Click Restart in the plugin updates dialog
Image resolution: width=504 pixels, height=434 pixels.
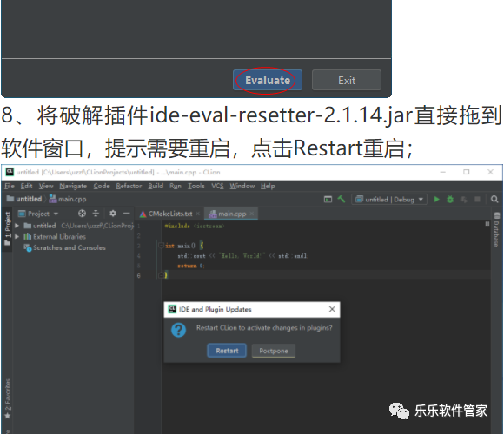point(227,351)
